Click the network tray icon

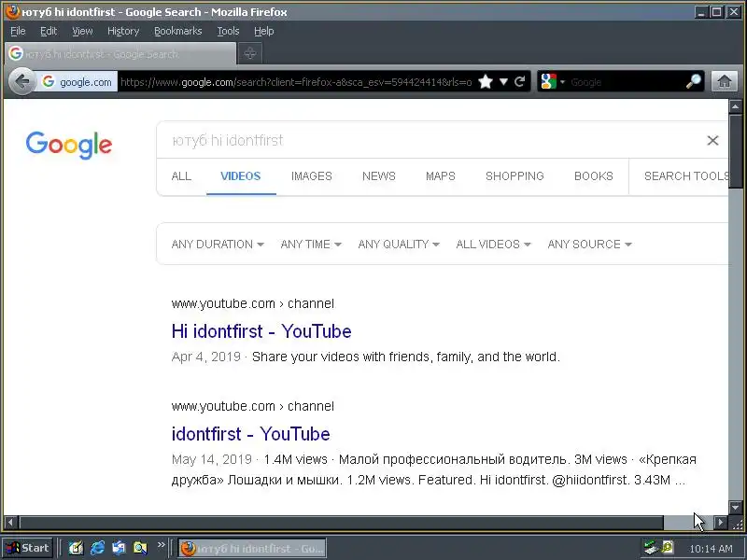650,548
